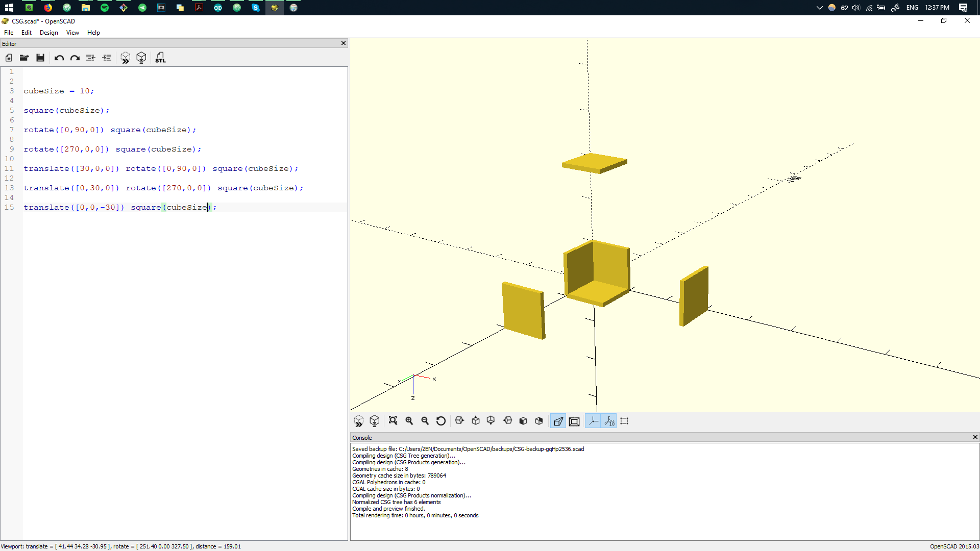Click code line cubeSize = 10
Image resolution: width=980 pixels, height=551 pixels.
(59, 91)
